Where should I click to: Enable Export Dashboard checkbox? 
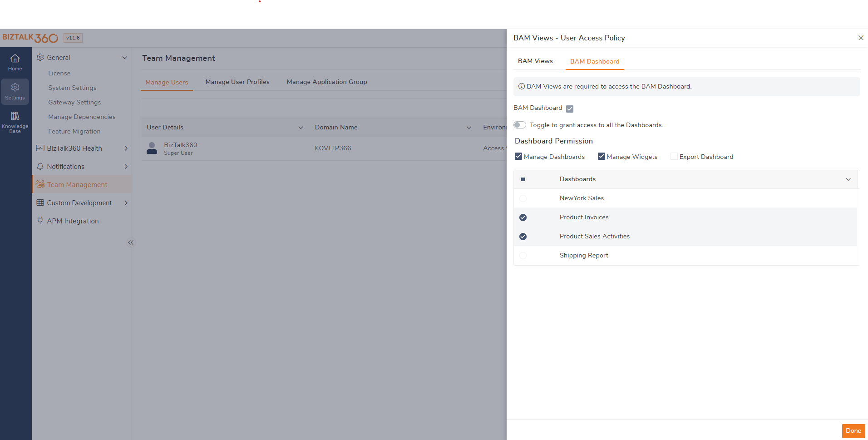click(674, 157)
